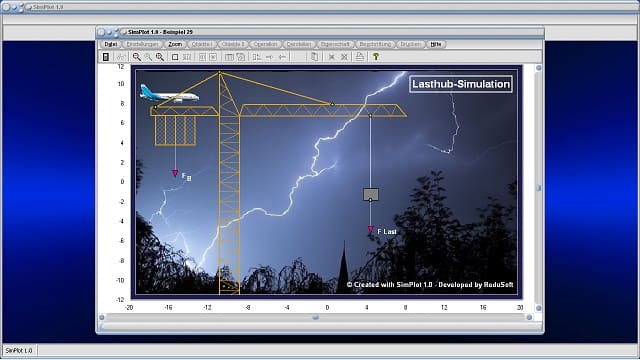
Task: Click the greyed icon right of square frame
Action: click(x=187, y=57)
